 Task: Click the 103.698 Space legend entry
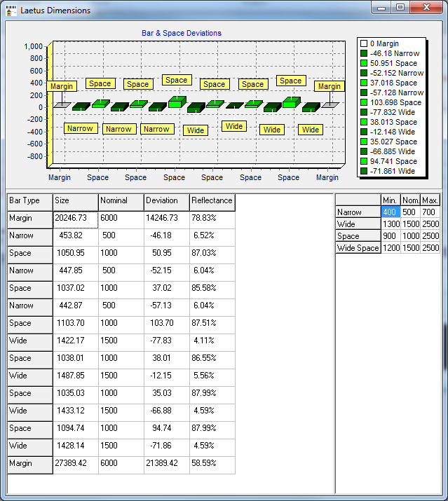[x=395, y=102]
